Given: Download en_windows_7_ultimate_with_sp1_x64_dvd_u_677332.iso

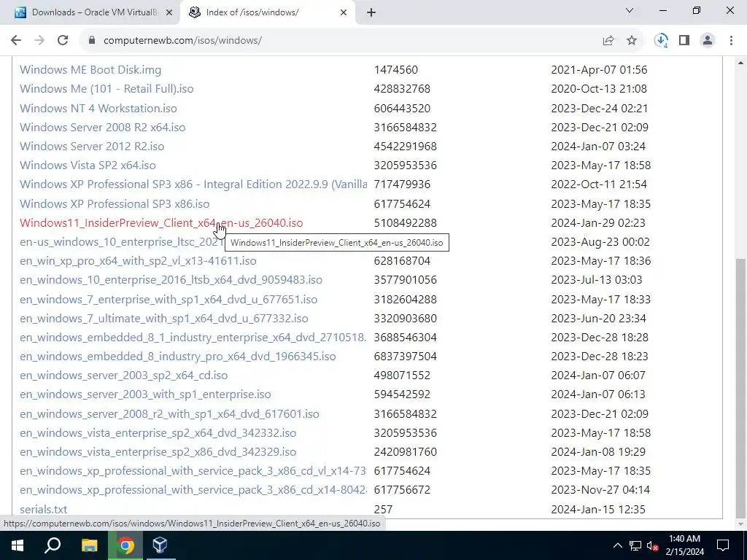Looking at the screenshot, I should (x=164, y=319).
